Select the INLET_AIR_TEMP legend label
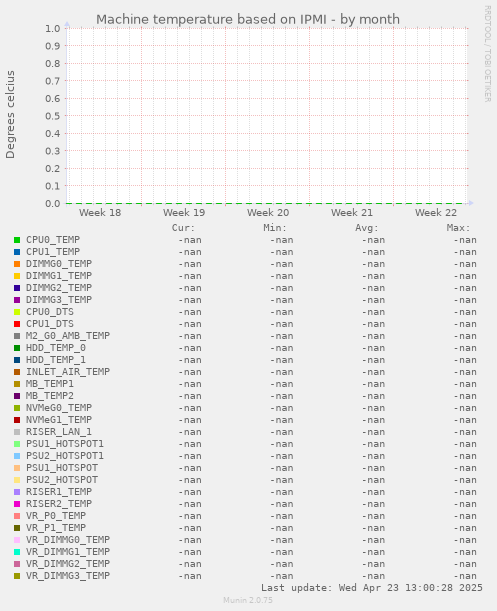The height and width of the screenshot is (611, 497). point(68,372)
